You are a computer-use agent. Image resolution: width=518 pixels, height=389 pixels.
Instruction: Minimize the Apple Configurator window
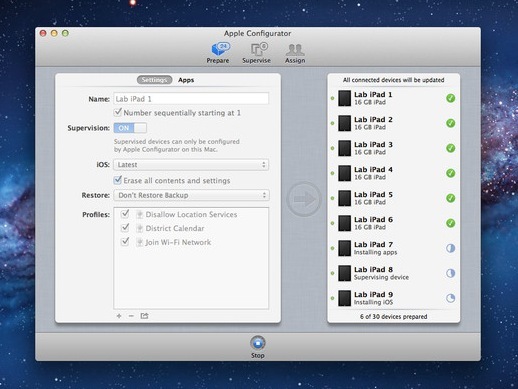[54, 33]
